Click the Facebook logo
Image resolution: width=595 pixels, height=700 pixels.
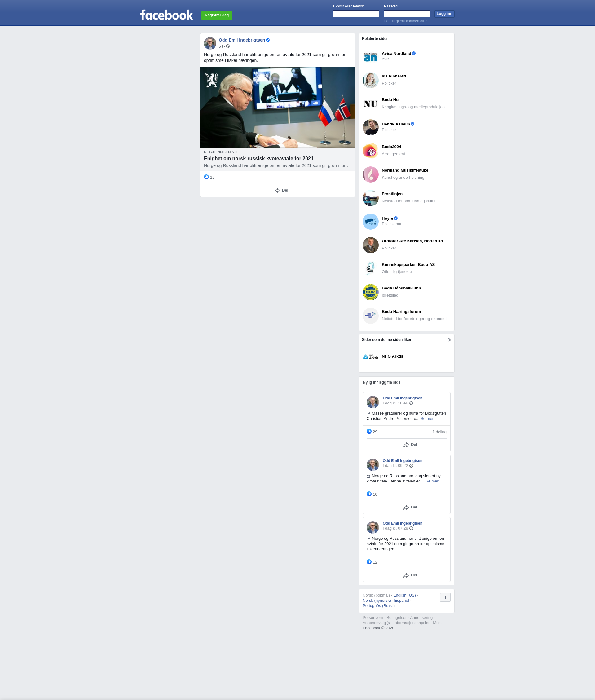166,15
